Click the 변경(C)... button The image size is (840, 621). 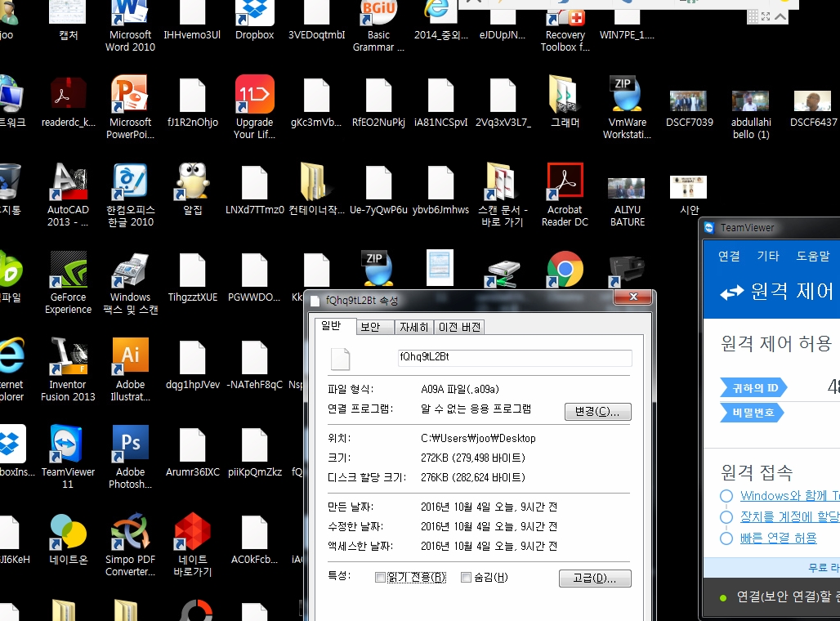point(598,412)
